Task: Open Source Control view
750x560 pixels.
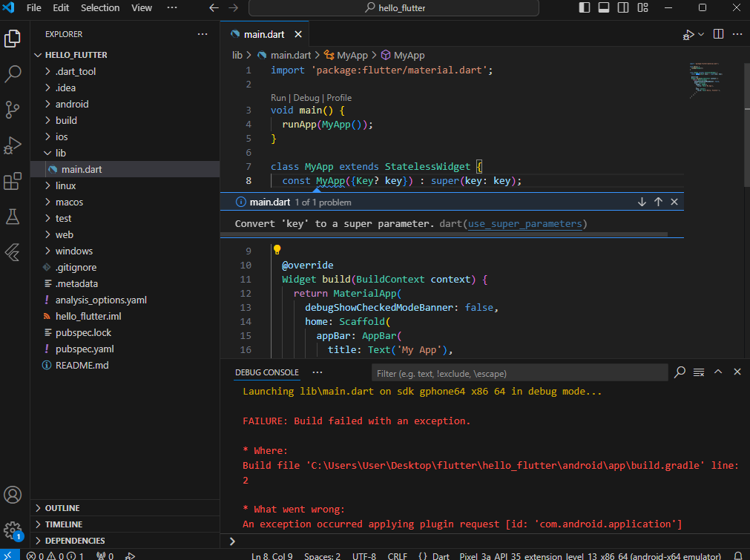Action: (13, 110)
